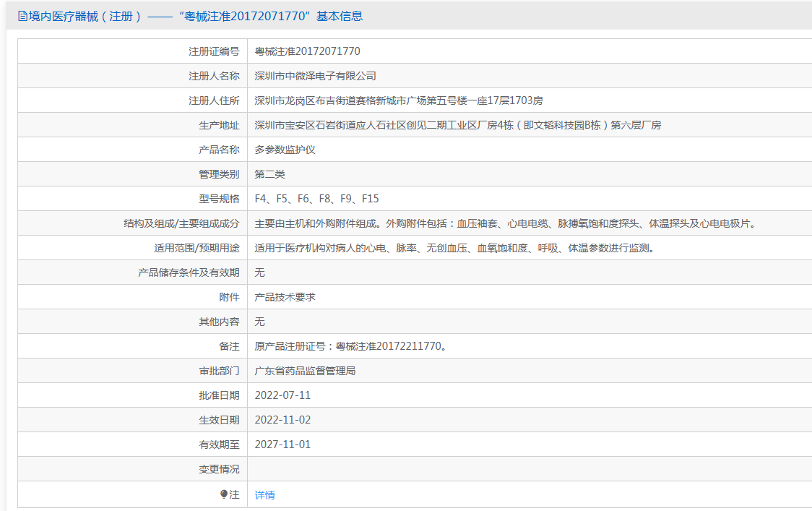Viewport: 812px width, 511px height.
Task: Click the 注册人住所 address value
Action: coord(398,100)
